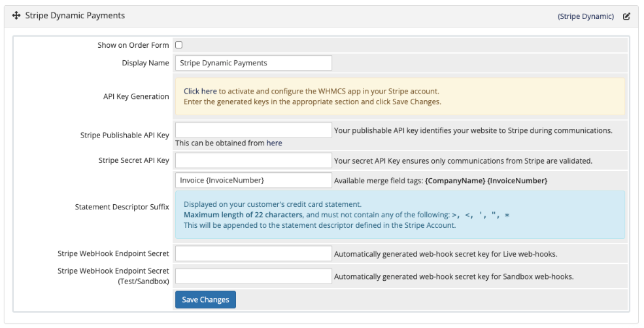Viewport: 644px width, 328px height.
Task: Click the 'API Key Generation' label
Action: pos(136,97)
